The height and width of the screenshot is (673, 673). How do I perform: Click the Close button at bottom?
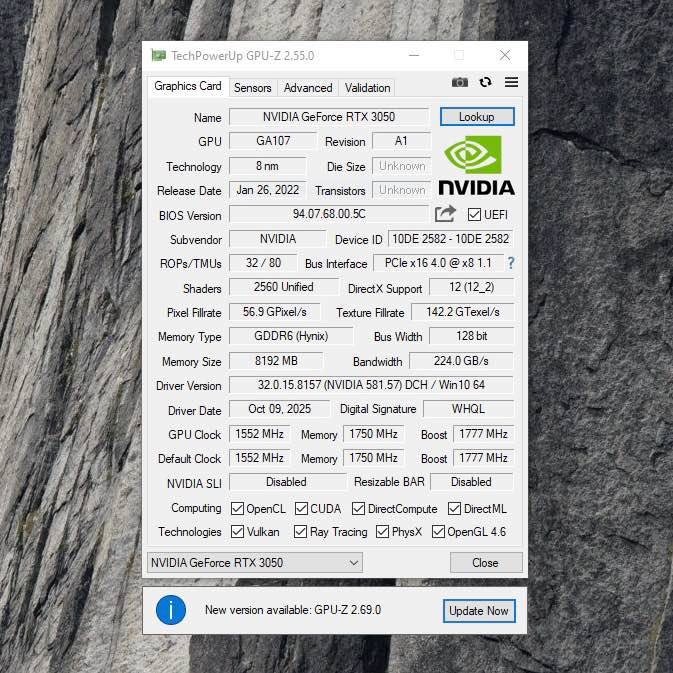point(486,562)
